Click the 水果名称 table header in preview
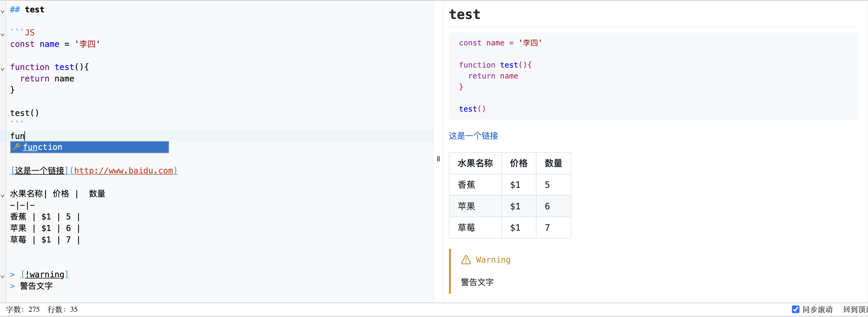Screen dimensions: 868x317 click(x=475, y=163)
